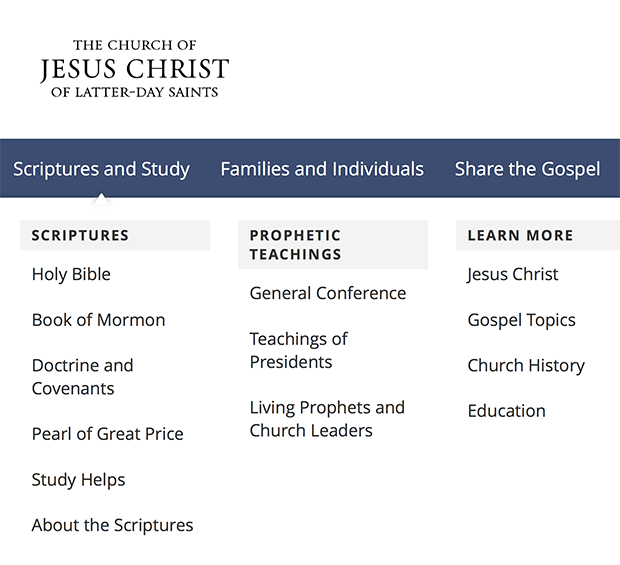Click the Church of Jesus Christ logo
The height and width of the screenshot is (565, 620).
click(134, 68)
